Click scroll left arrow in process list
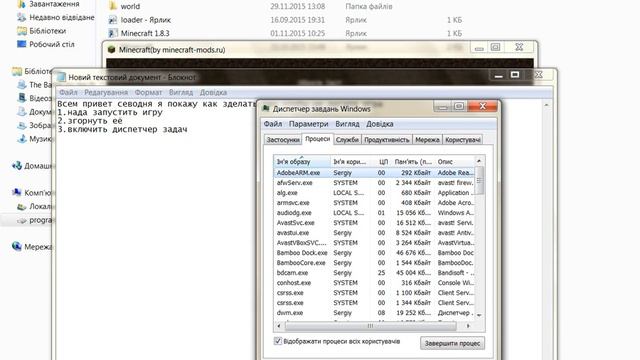Image resolution: width=640 pixels, height=360 pixels. click(x=279, y=326)
